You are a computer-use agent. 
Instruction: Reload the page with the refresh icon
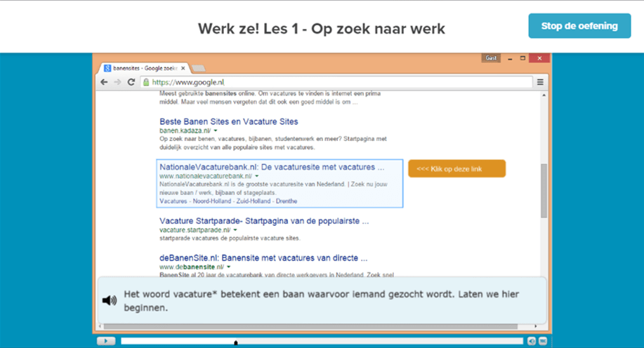click(x=131, y=82)
